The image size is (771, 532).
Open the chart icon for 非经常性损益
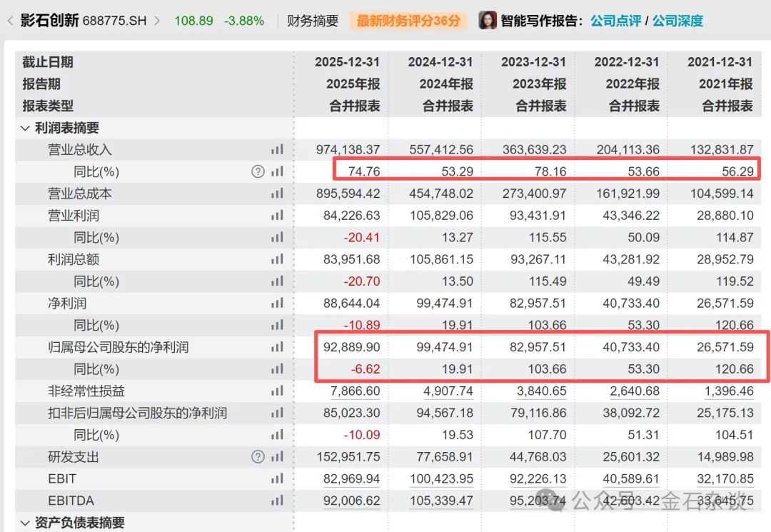(277, 391)
